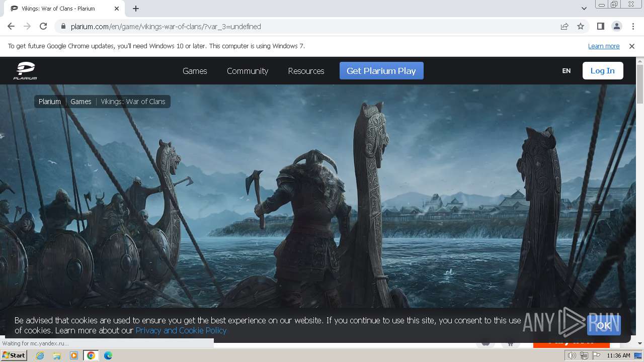Share this page icon in address bar

coord(565,26)
